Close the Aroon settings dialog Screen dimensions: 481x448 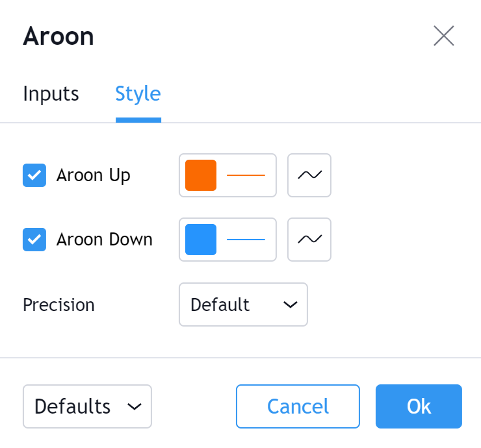tap(443, 36)
